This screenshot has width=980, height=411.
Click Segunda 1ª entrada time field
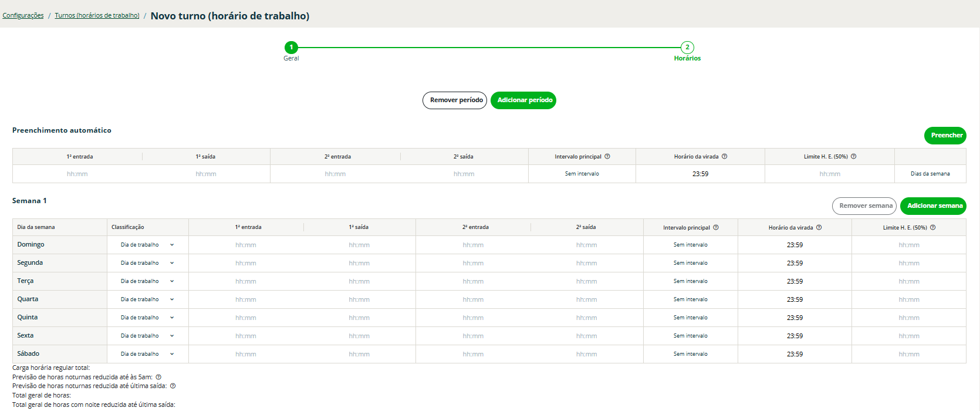[246, 264]
